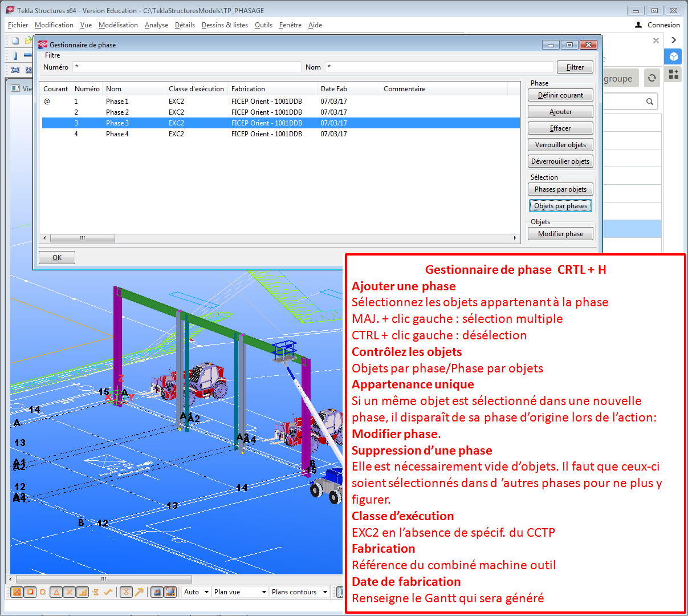Sort by the Fabrication column header
This screenshot has width=688, height=616.
click(272, 89)
